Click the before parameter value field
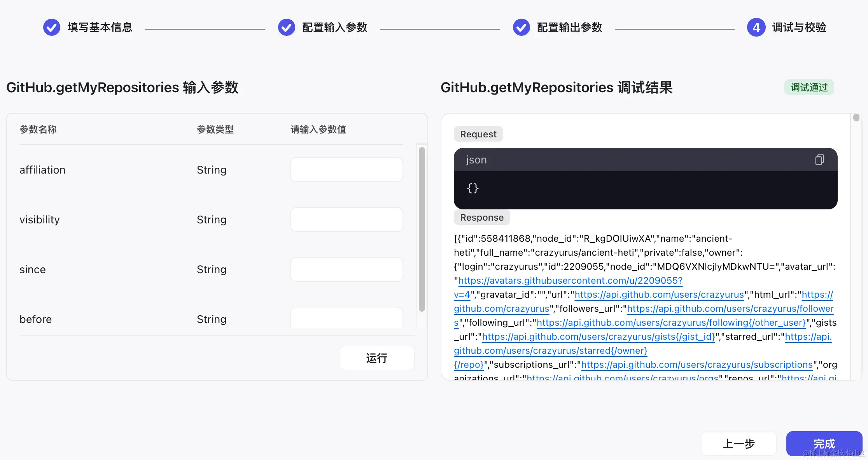 pos(346,318)
